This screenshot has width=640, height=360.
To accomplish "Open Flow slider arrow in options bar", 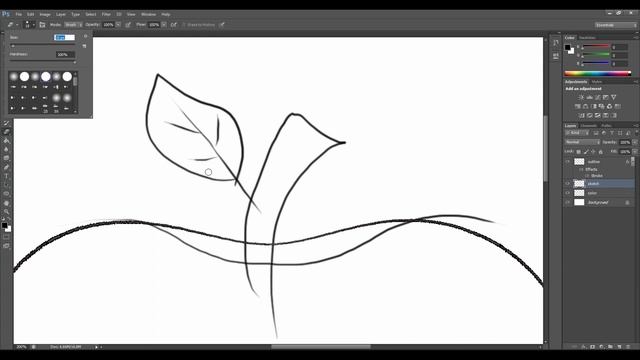I will click(164, 25).
